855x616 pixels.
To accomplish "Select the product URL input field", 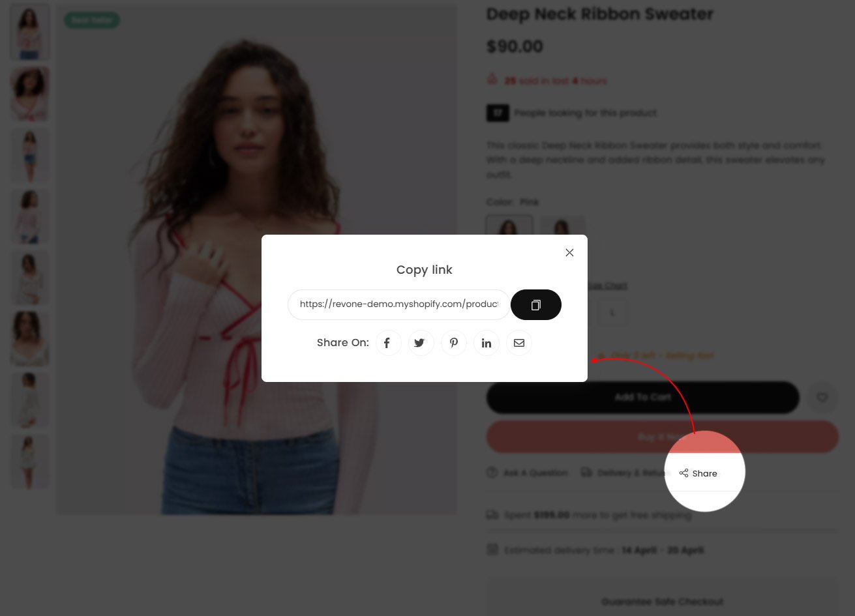I will coord(398,304).
